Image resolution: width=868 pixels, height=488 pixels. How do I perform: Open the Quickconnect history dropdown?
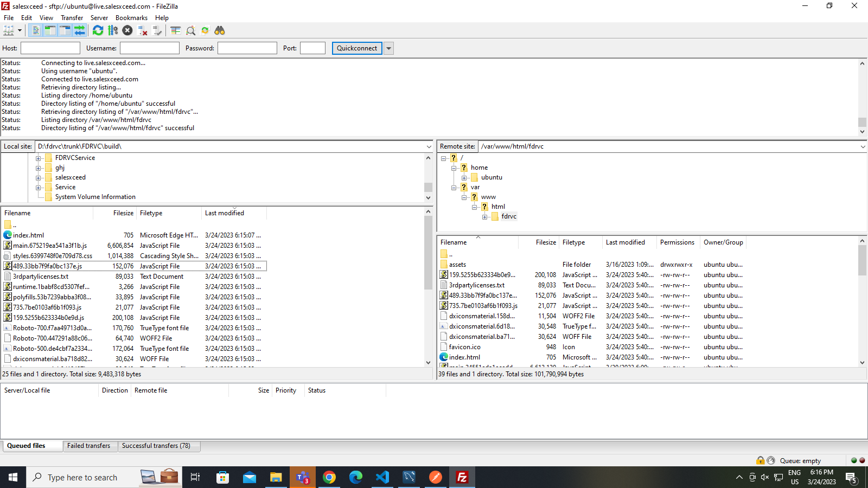pos(388,48)
